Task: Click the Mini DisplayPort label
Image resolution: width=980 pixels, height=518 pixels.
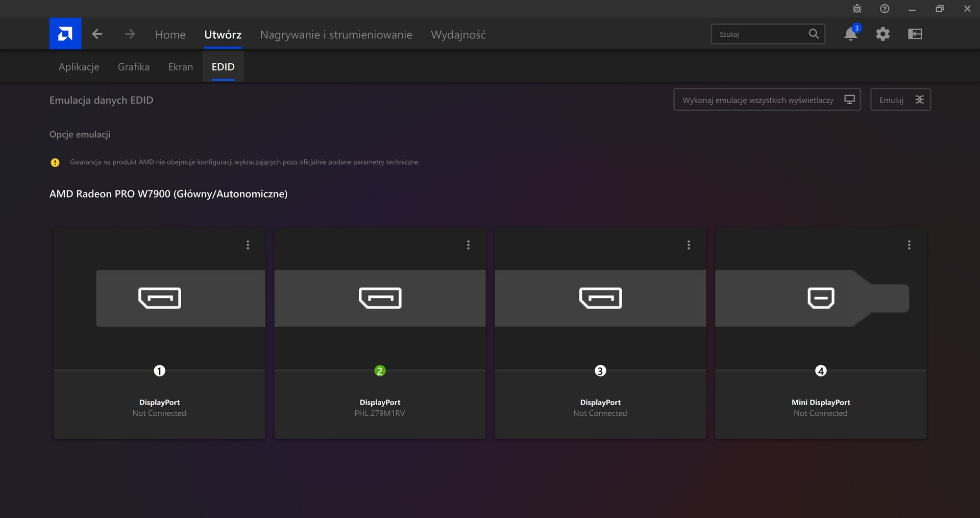Action: click(821, 403)
